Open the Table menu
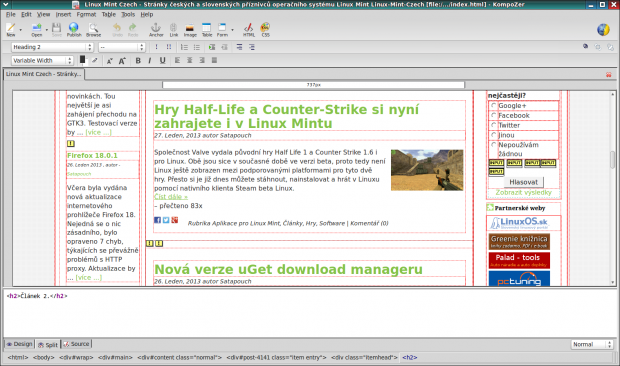This screenshot has width=620, height=366. point(109,14)
